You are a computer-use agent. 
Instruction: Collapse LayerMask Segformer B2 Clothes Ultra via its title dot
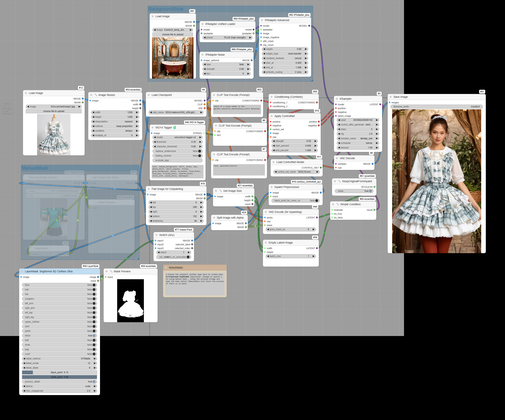22,272
